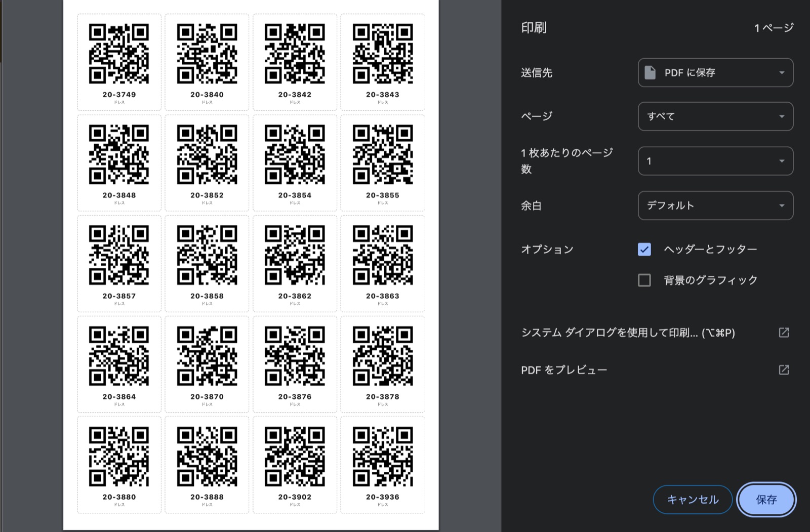Click the PDF document icon in destination field
The width and height of the screenshot is (810, 532).
pyautogui.click(x=650, y=72)
